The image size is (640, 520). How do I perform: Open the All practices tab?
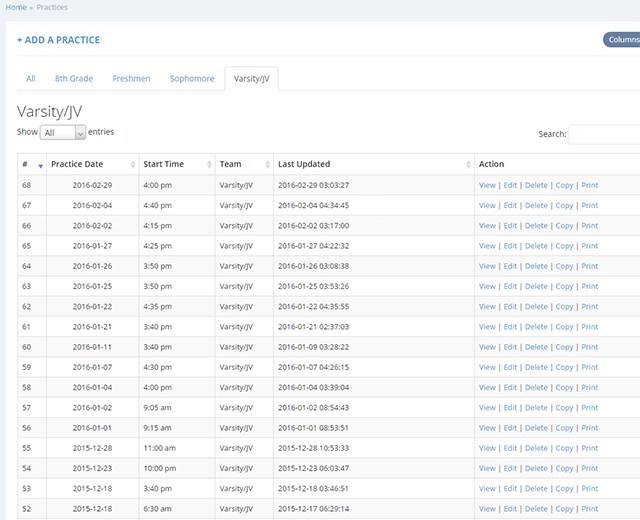[x=31, y=78]
